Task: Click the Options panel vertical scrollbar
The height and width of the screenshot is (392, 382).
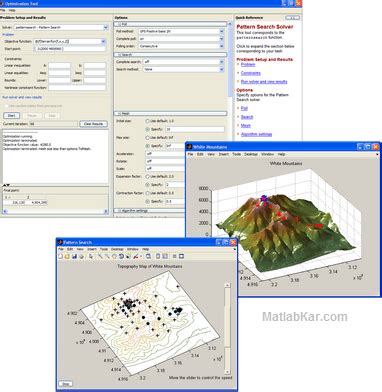Action: 230,60
